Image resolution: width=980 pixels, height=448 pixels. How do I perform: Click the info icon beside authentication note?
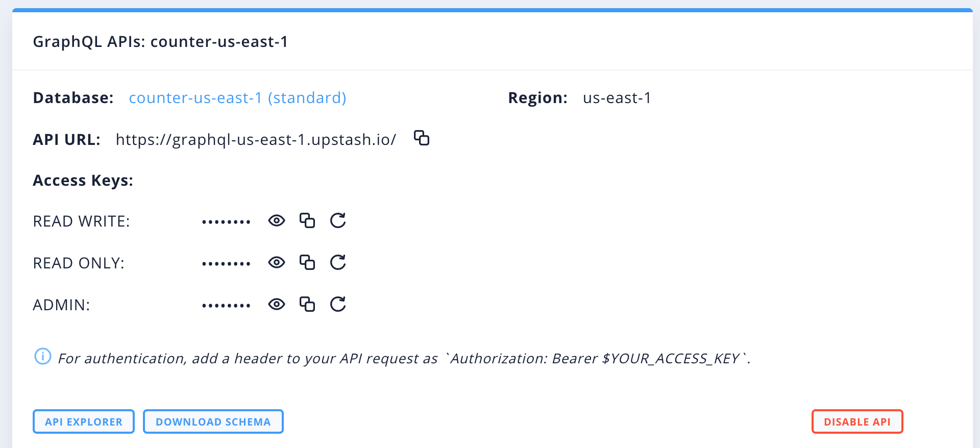(43, 356)
